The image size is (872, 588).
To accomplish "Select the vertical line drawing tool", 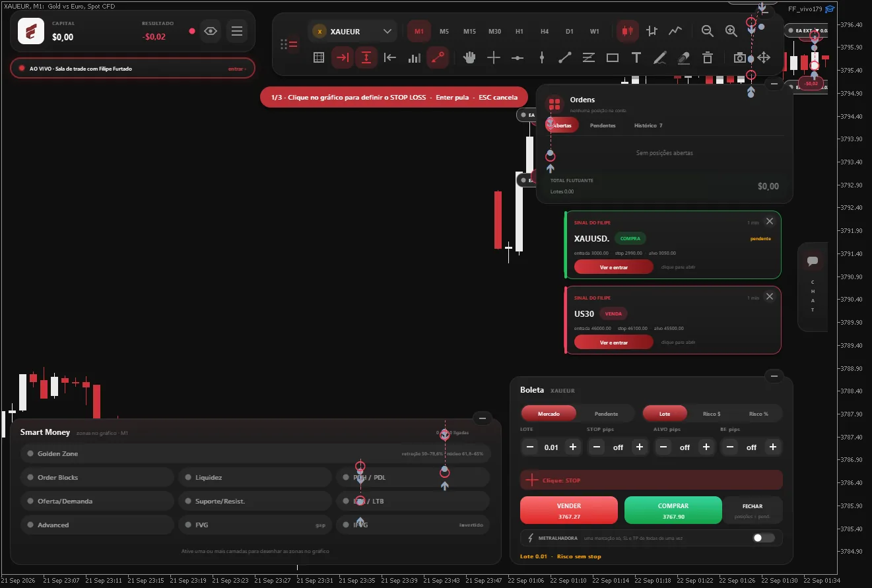I will tap(541, 57).
